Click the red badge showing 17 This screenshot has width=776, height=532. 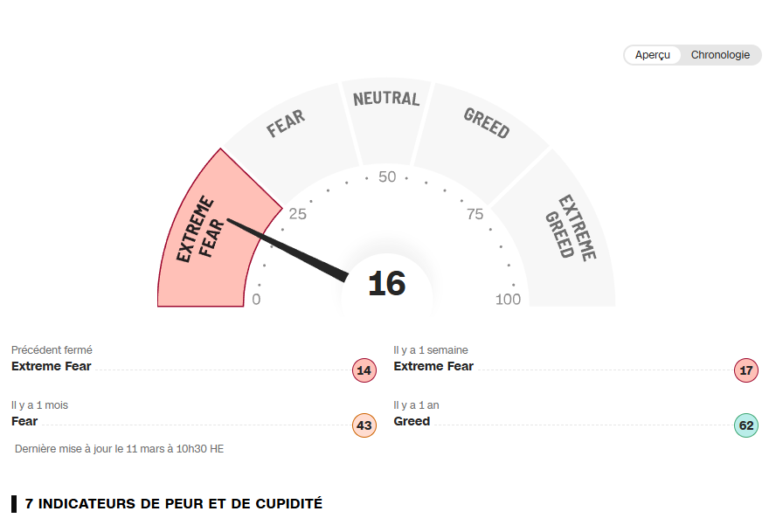click(x=746, y=370)
